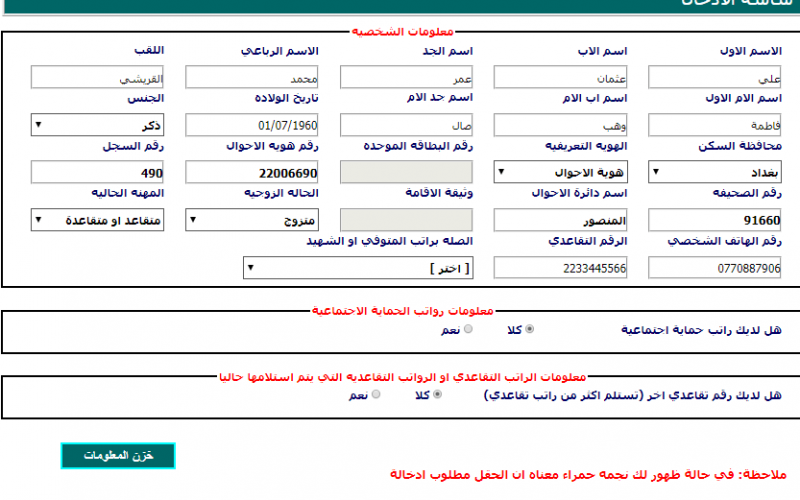Click اللقب field containing القريشي
Viewport: 800px width, 500px height.
[x=97, y=78]
